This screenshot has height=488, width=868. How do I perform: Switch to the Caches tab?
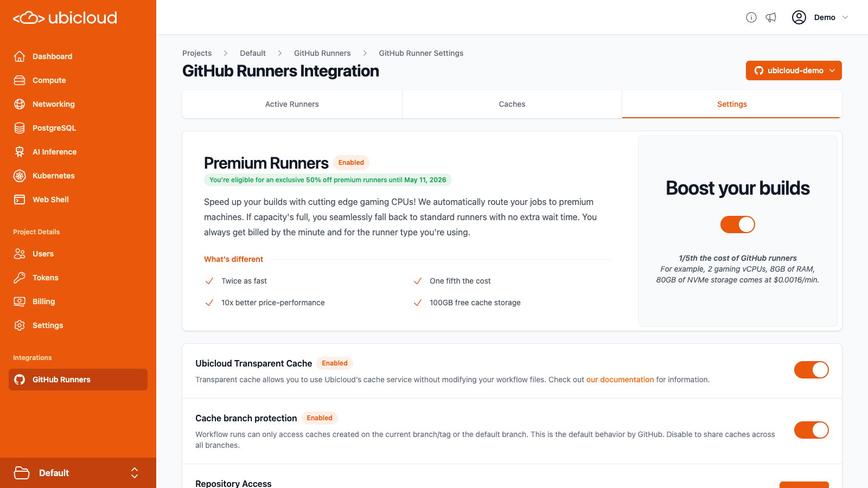click(512, 104)
